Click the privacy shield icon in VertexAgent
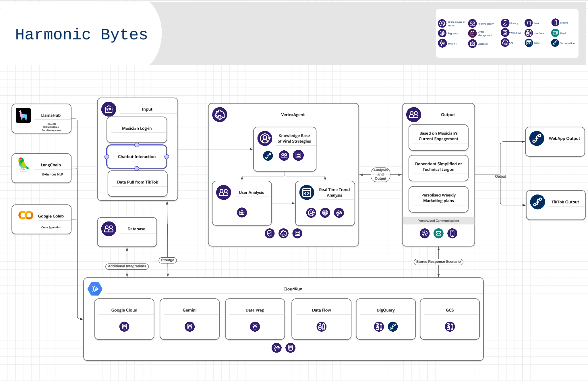 coord(270,234)
